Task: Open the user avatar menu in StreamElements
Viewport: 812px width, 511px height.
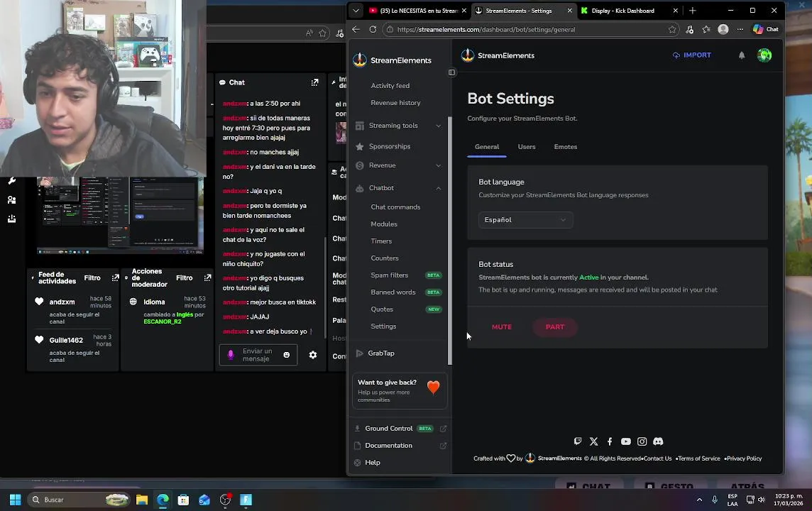Action: (x=764, y=55)
